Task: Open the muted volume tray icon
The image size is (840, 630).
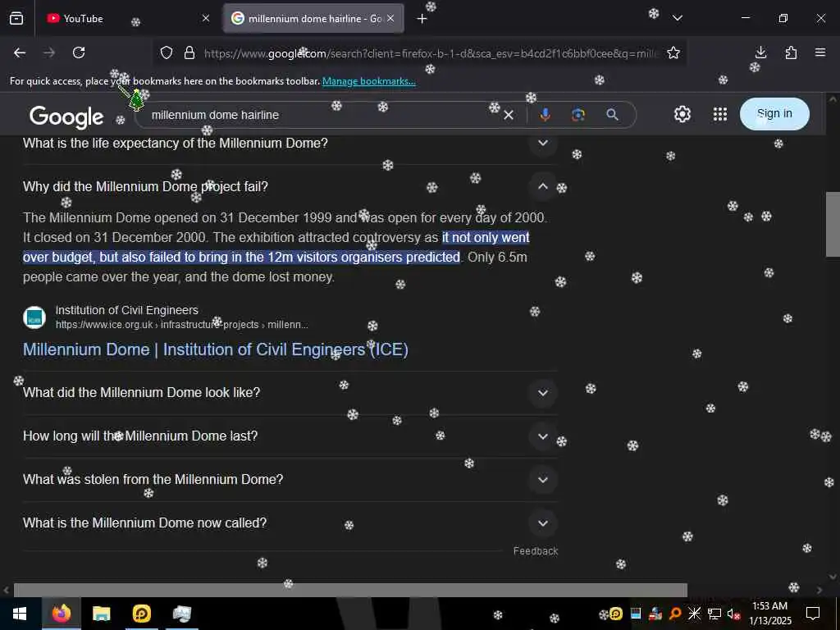Action: (x=733, y=614)
